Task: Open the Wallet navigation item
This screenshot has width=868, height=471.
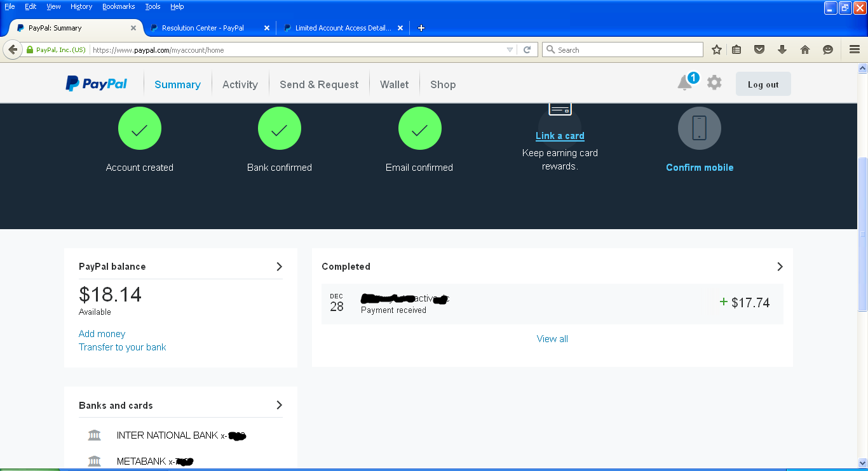Action: (x=394, y=84)
